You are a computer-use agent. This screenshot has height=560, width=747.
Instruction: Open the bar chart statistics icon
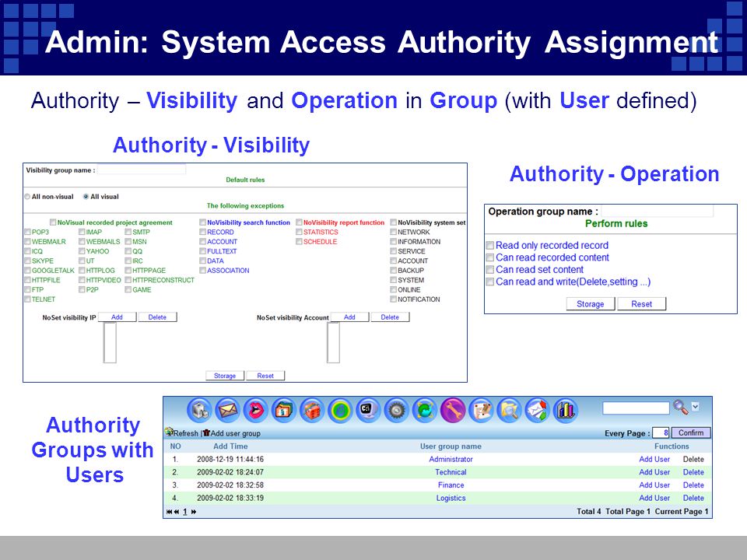[x=565, y=410]
